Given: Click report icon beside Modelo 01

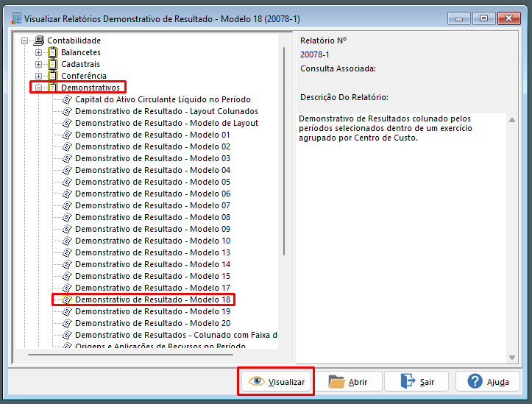Looking at the screenshot, I should (x=67, y=135).
